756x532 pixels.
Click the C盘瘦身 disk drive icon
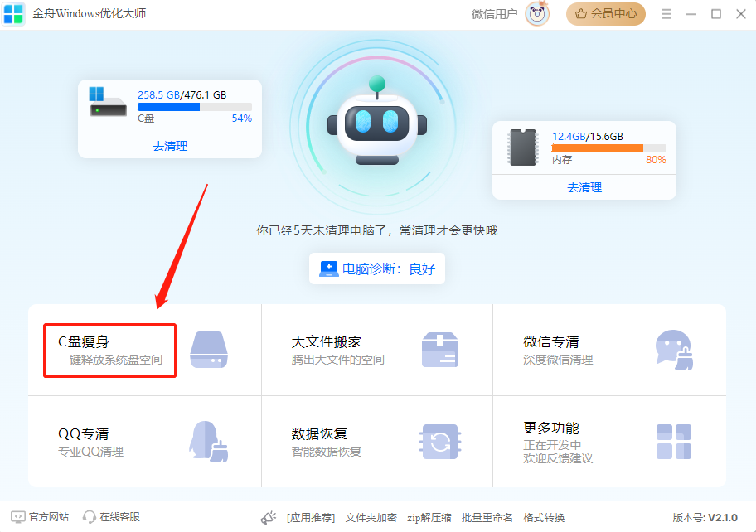click(x=208, y=350)
